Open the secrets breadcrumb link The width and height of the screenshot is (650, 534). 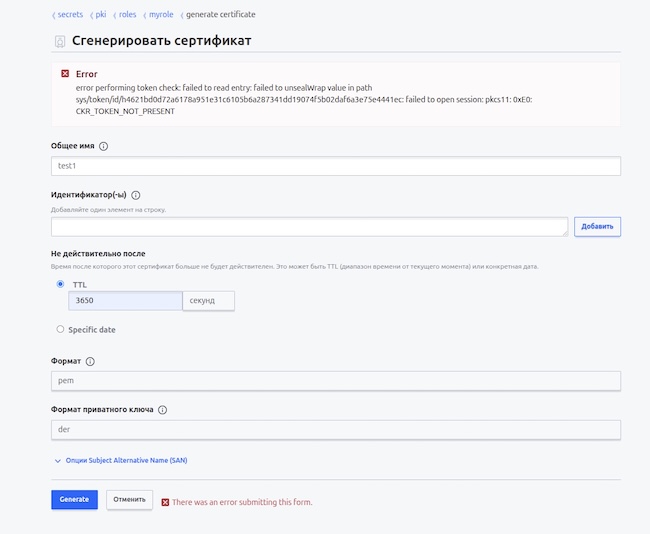point(70,15)
